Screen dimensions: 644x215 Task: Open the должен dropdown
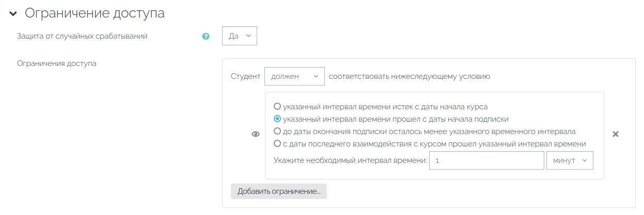294,76
